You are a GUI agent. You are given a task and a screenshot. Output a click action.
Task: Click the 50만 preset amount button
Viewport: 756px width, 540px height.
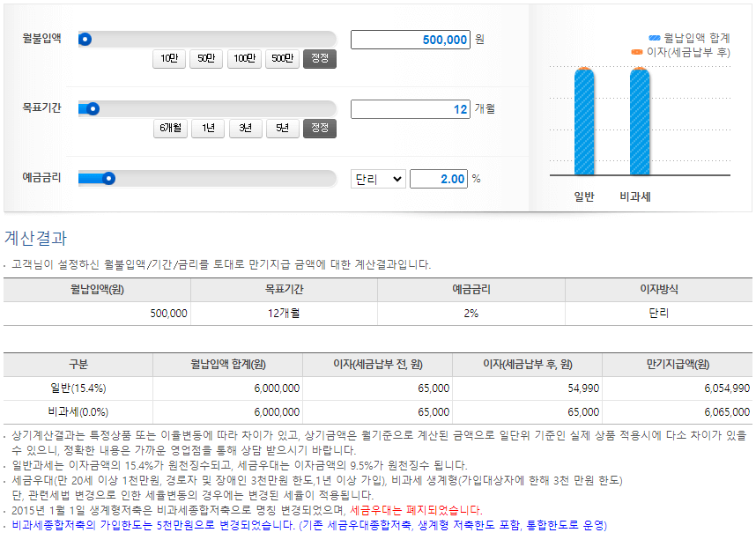pyautogui.click(x=205, y=60)
